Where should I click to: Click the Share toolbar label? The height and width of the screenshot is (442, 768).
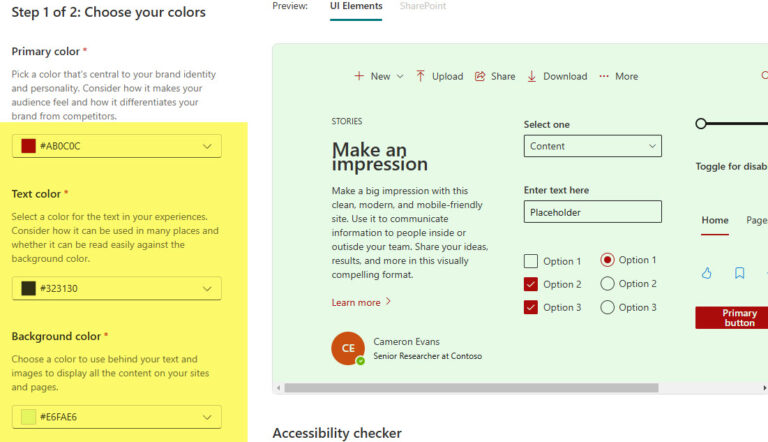(x=503, y=76)
